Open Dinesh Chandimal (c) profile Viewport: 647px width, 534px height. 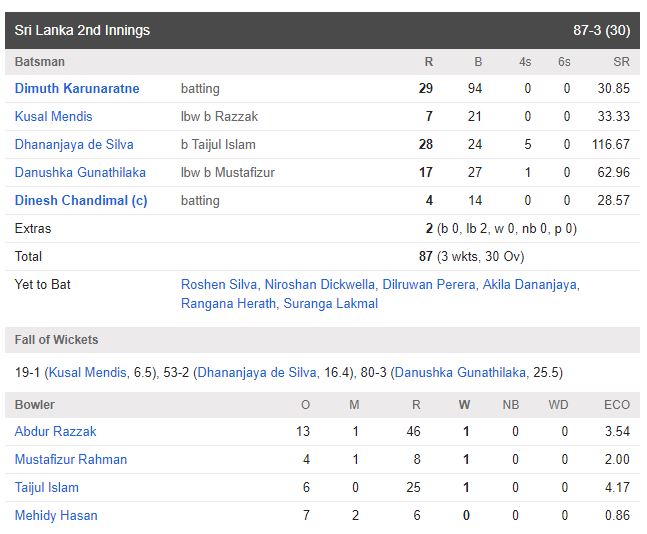coord(81,201)
